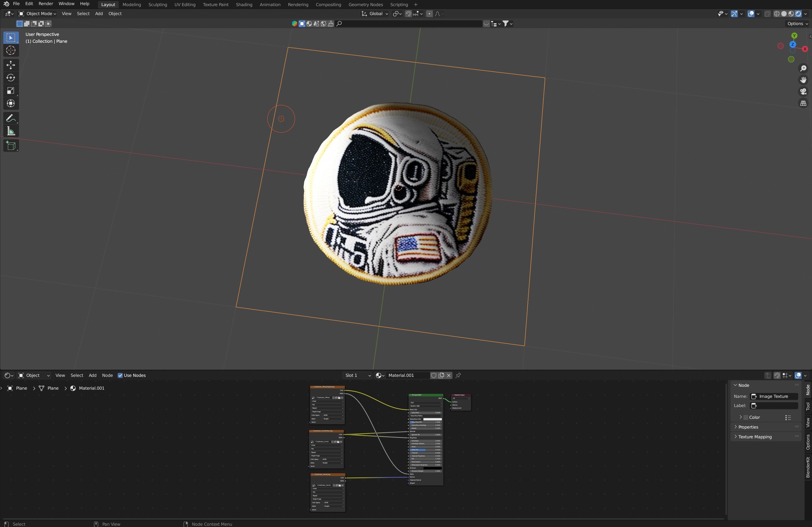
Task: Toggle show gizmos in viewport
Action: click(x=734, y=14)
